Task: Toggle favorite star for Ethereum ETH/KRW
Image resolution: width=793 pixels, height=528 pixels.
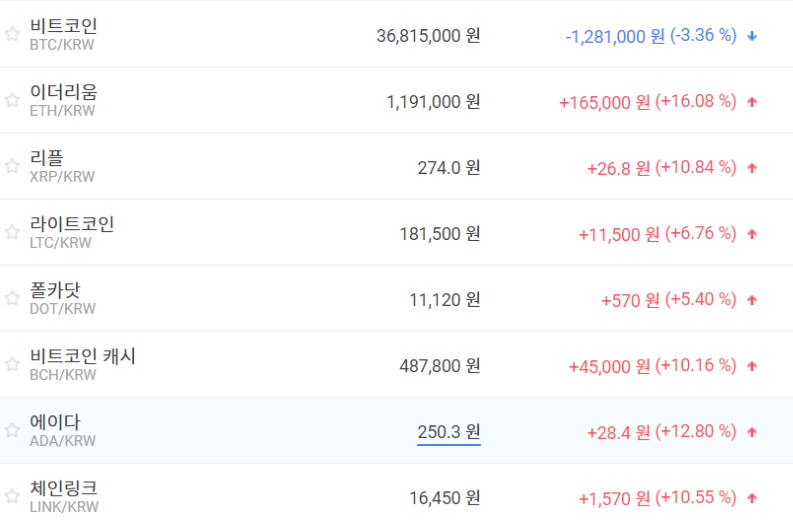Action: [12, 100]
